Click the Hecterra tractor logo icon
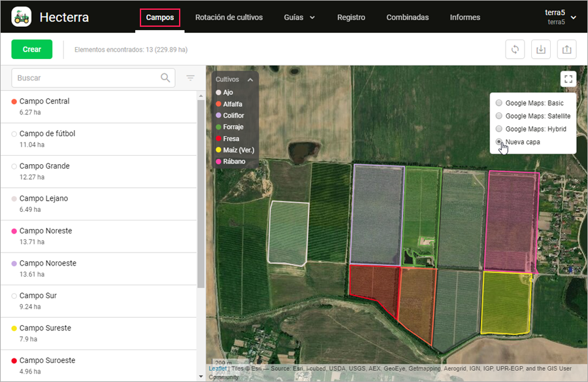This screenshot has width=588, height=382. click(22, 17)
